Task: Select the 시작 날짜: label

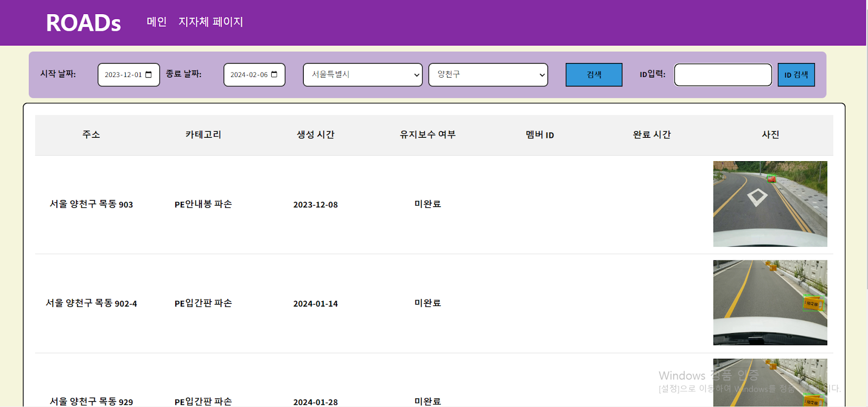Action: [x=58, y=74]
